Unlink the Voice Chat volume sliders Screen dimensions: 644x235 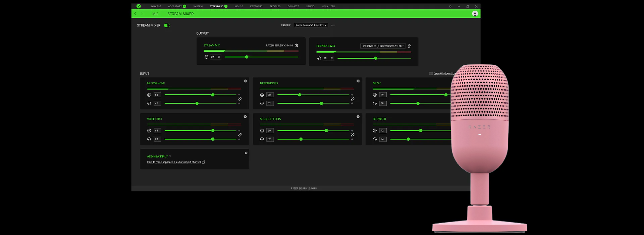240,135
